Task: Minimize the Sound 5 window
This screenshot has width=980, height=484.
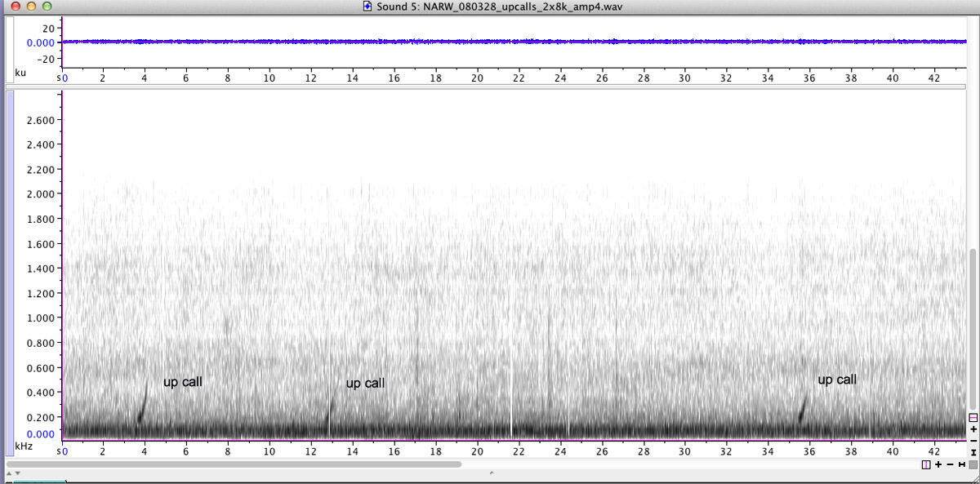Action: click(32, 7)
